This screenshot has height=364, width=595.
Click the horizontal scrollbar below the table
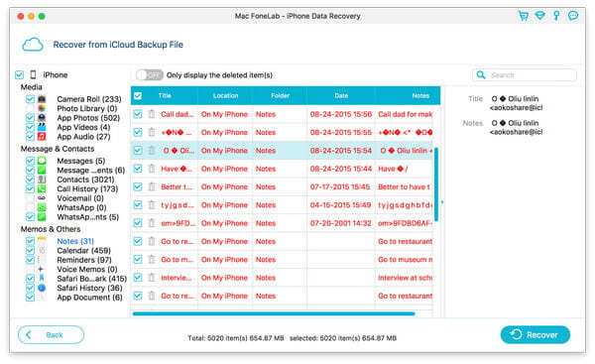tap(274, 313)
